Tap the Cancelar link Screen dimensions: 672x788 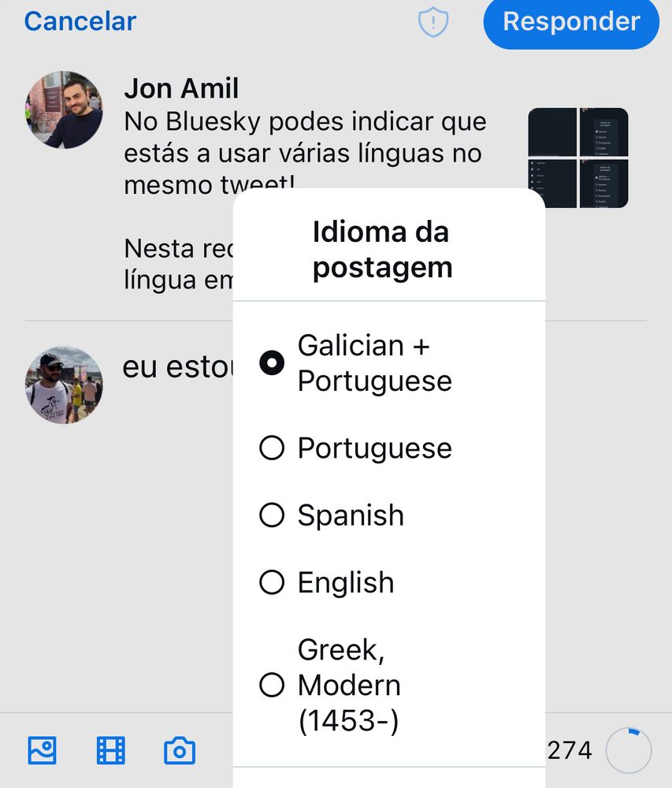click(x=80, y=21)
